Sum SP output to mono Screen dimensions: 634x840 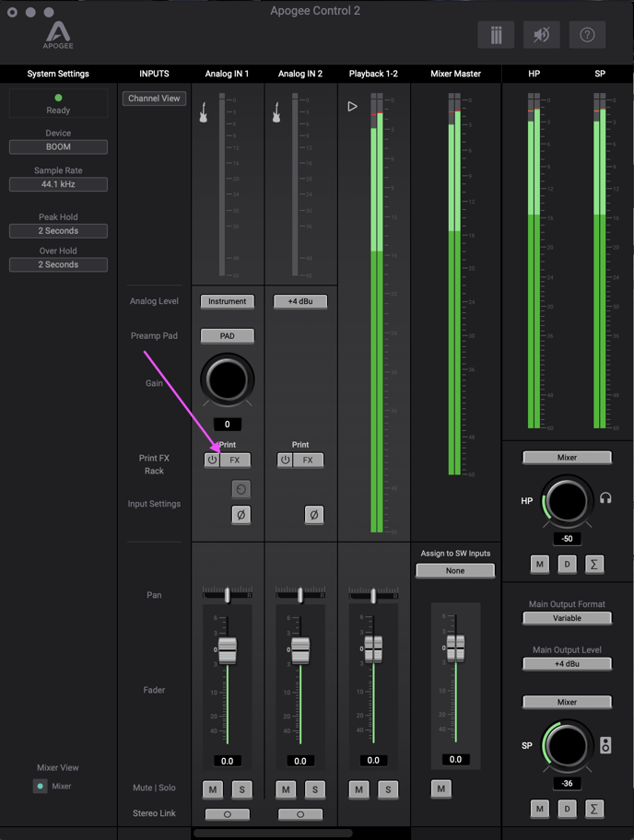click(x=593, y=809)
